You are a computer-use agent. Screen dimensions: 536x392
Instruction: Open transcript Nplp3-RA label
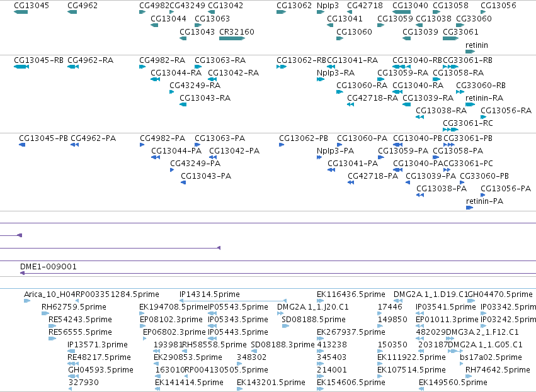pos(336,73)
